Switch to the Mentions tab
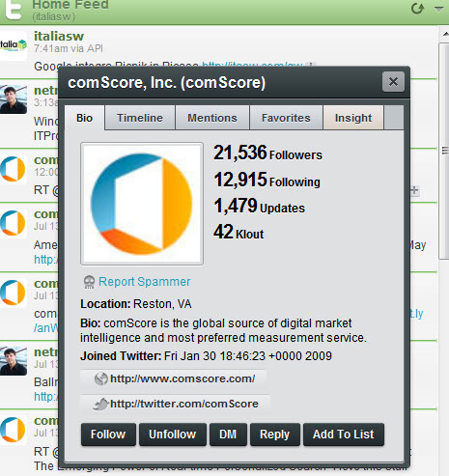The height and width of the screenshot is (476, 449). pyautogui.click(x=212, y=118)
